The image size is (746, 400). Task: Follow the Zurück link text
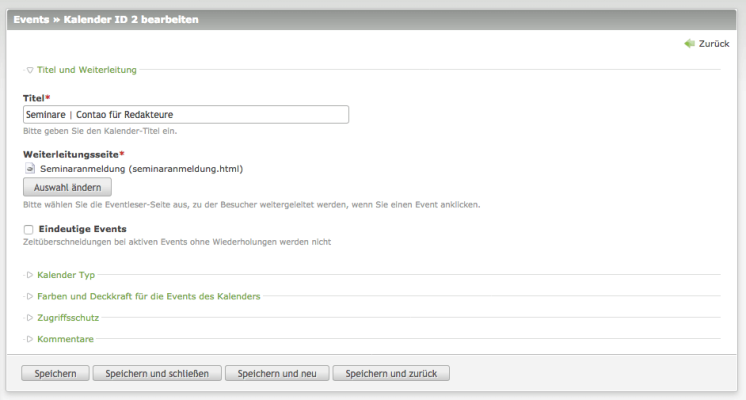click(x=714, y=44)
